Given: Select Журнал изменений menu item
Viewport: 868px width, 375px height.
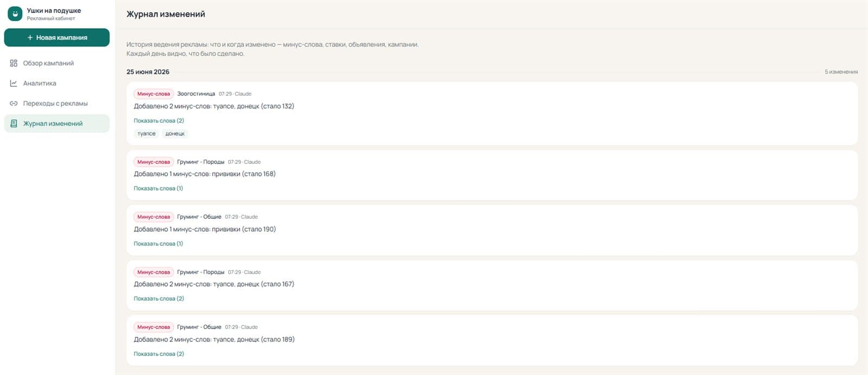Looking at the screenshot, I should click(57, 123).
